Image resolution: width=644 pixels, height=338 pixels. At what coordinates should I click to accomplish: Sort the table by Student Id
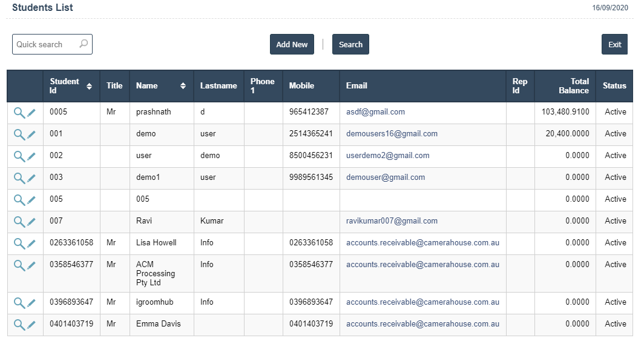(90, 86)
